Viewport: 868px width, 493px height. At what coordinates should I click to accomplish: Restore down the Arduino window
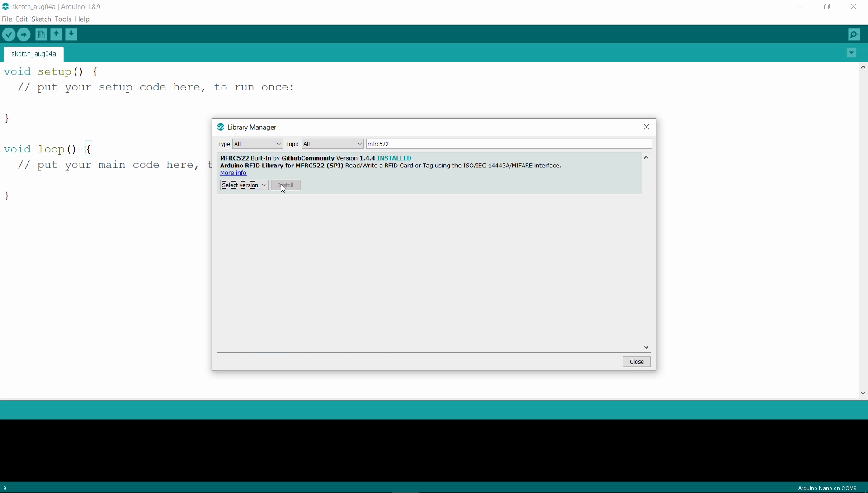827,6
